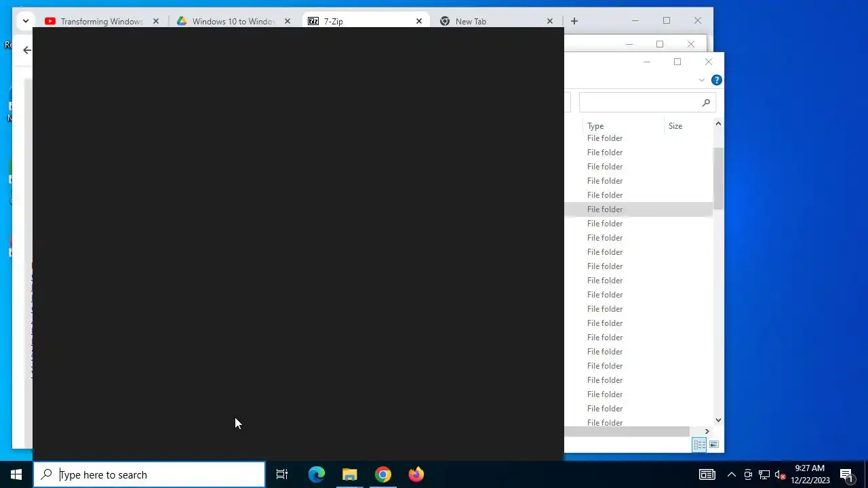868x488 pixels.
Task: Sort by the Type column header
Action: [624, 126]
